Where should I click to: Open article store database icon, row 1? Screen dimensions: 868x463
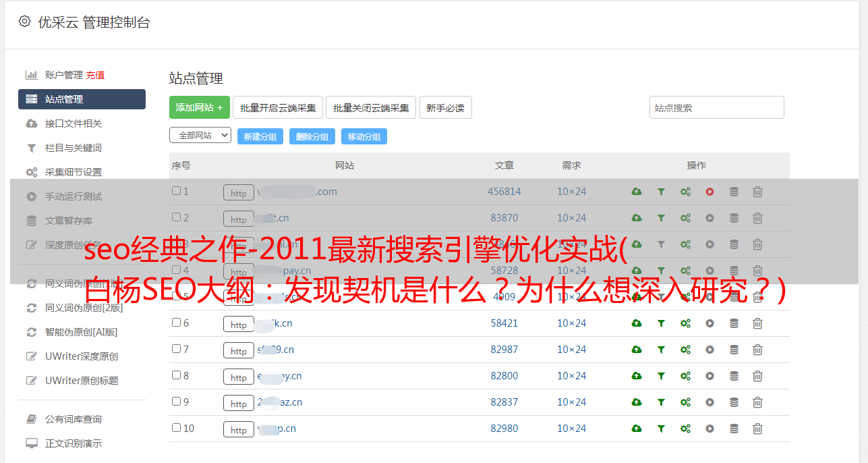[x=734, y=192]
